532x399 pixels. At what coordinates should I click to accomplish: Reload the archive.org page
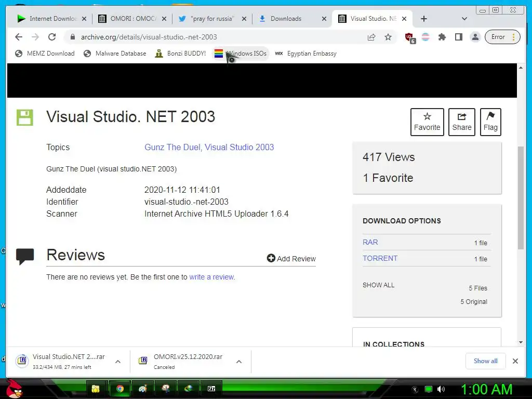coord(52,37)
